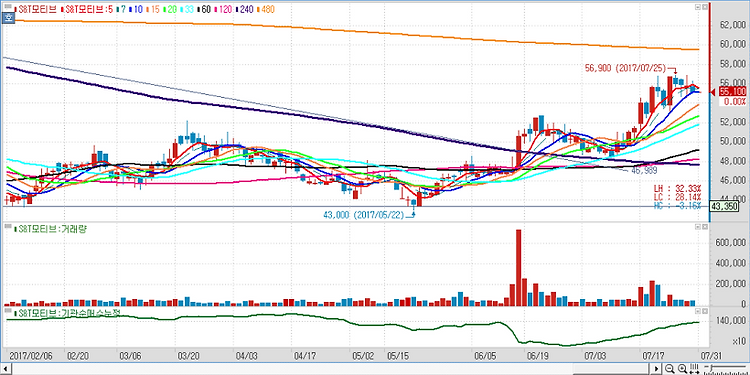This screenshot has width=750, height=375.
Task: Click the '200,000' volume axis label
Action: 731,284
